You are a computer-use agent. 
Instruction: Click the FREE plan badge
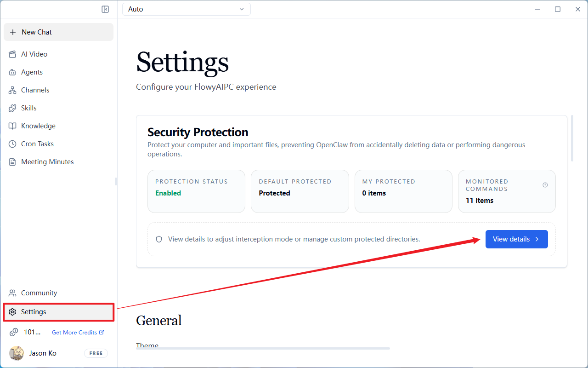click(96, 353)
